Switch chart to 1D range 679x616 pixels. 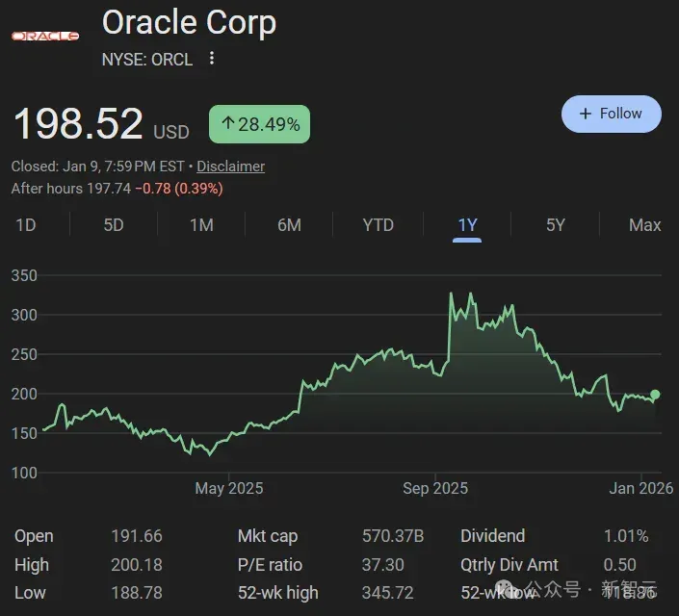26,225
